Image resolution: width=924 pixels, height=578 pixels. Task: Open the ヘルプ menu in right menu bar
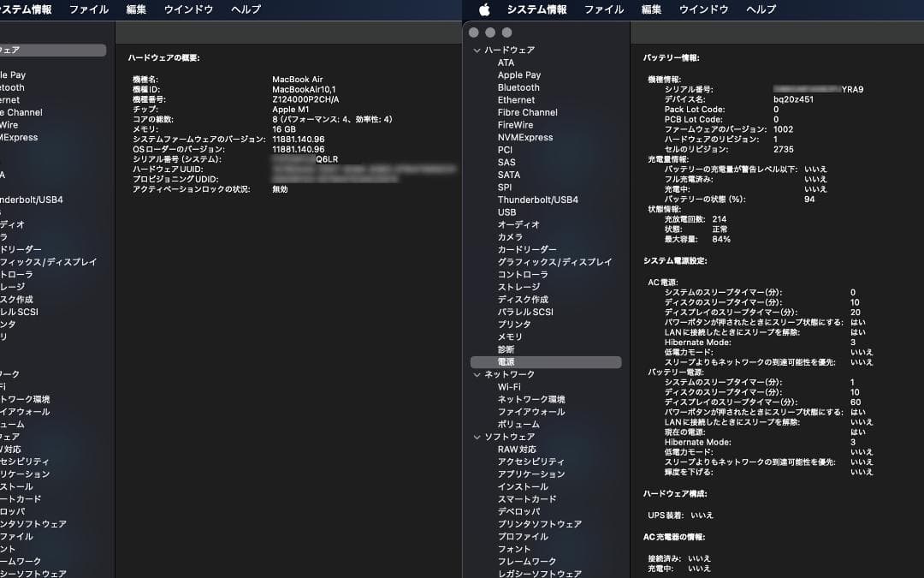point(761,9)
